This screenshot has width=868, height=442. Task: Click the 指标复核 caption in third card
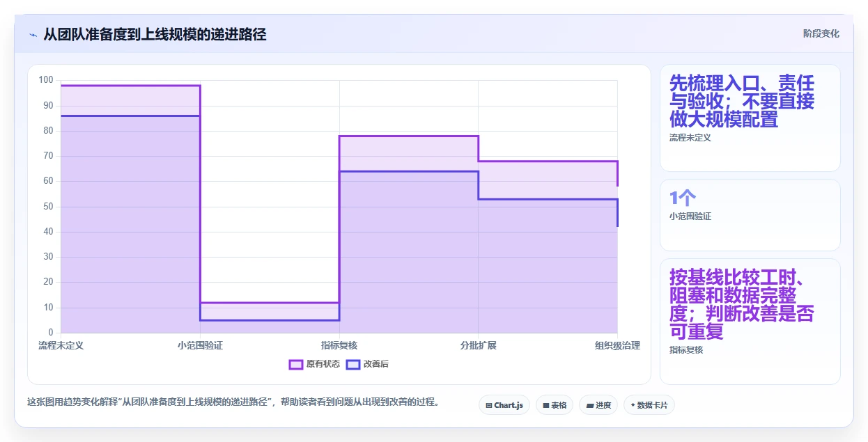tap(686, 350)
